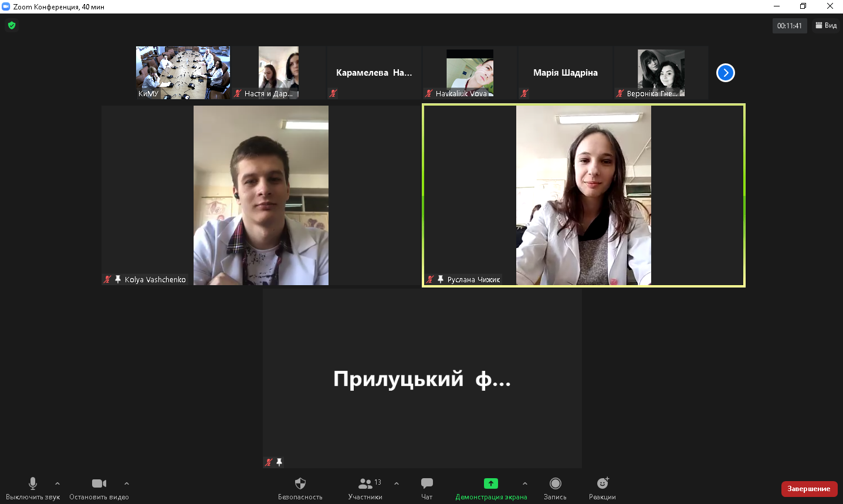Click the Record circle icon

pyautogui.click(x=556, y=483)
